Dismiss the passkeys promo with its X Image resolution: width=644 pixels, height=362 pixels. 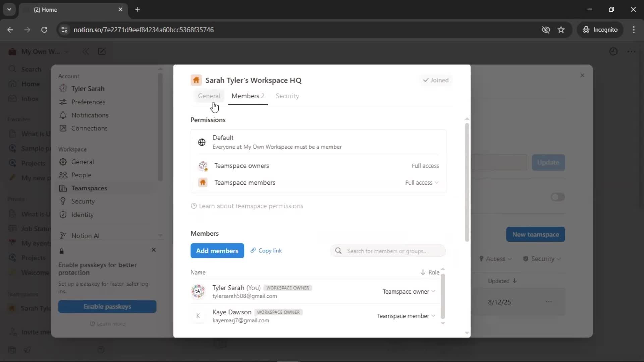[x=154, y=250]
